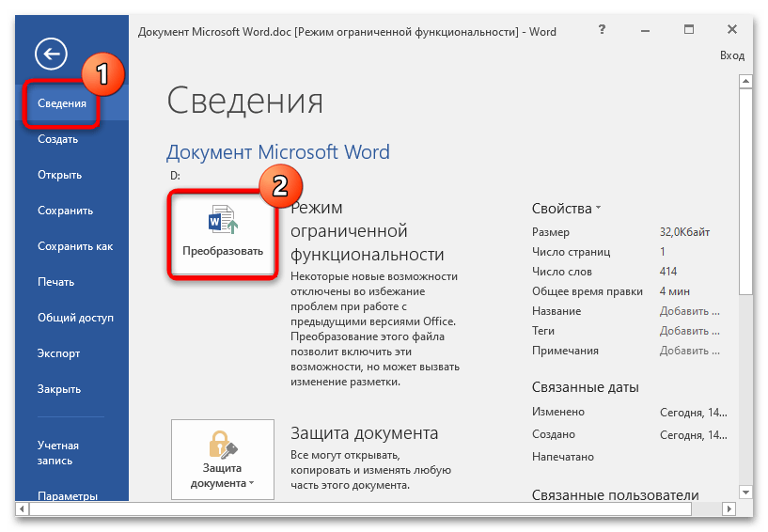Viewport: 768px width, 532px height.
Task: Click the horizontal scrollbar left arrow
Action: tap(22, 509)
